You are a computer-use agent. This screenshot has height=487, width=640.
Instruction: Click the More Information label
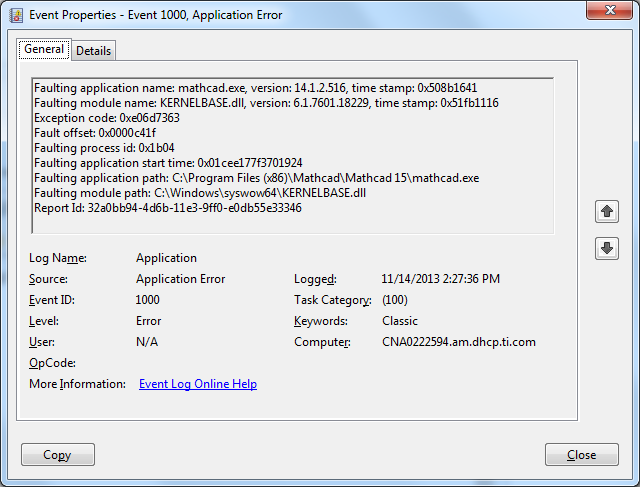77,384
